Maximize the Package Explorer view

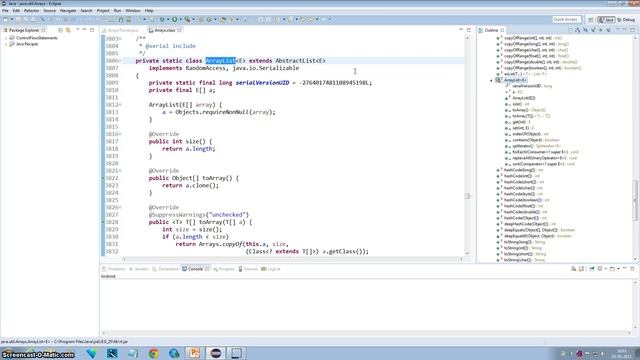[92, 30]
